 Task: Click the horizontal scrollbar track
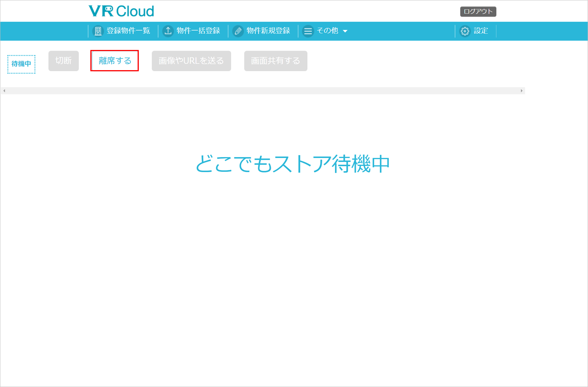[x=263, y=91]
